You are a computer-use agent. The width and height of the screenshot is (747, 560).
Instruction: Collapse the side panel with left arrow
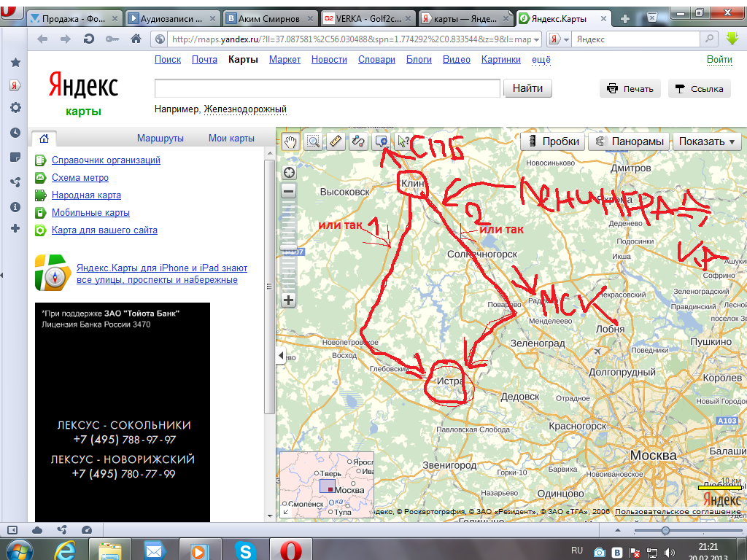click(281, 355)
